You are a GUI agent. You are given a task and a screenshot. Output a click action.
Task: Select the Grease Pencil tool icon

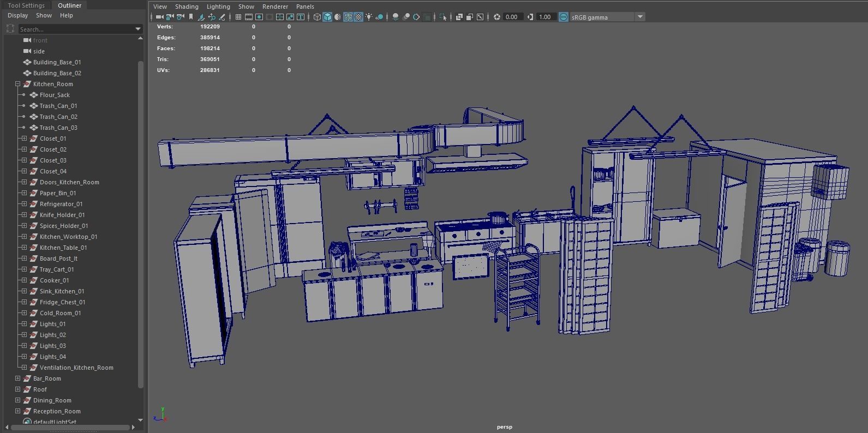222,17
